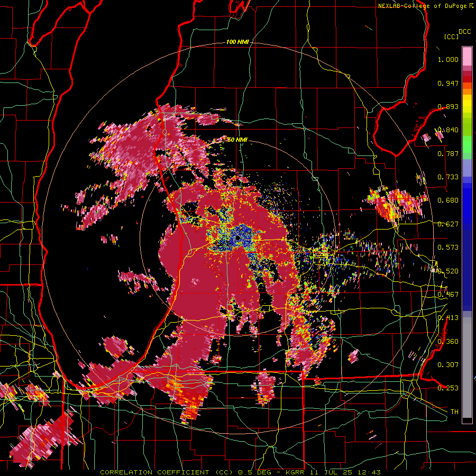Click the 50 NMI range ring label
Screen dimensions: 476x476
click(x=237, y=140)
